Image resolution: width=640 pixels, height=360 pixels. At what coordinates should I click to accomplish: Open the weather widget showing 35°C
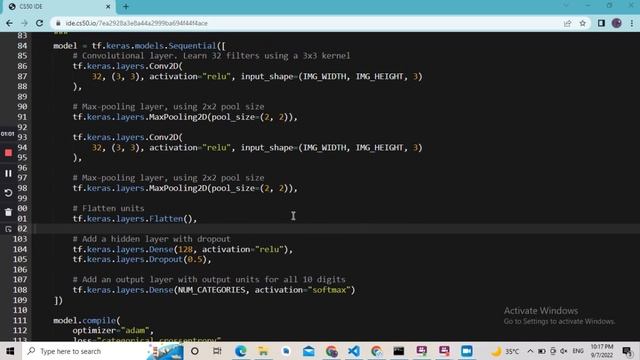point(505,351)
